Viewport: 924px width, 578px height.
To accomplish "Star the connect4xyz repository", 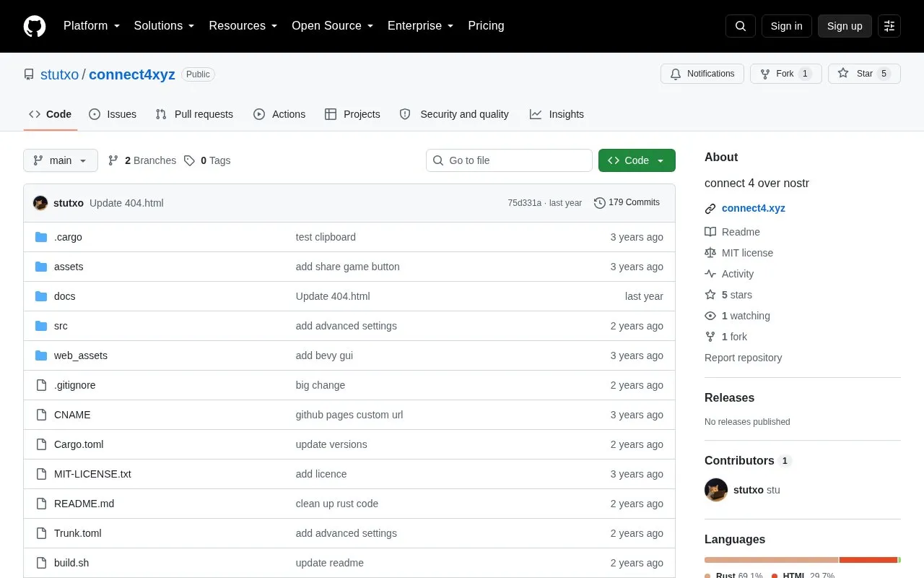I will click(856, 74).
